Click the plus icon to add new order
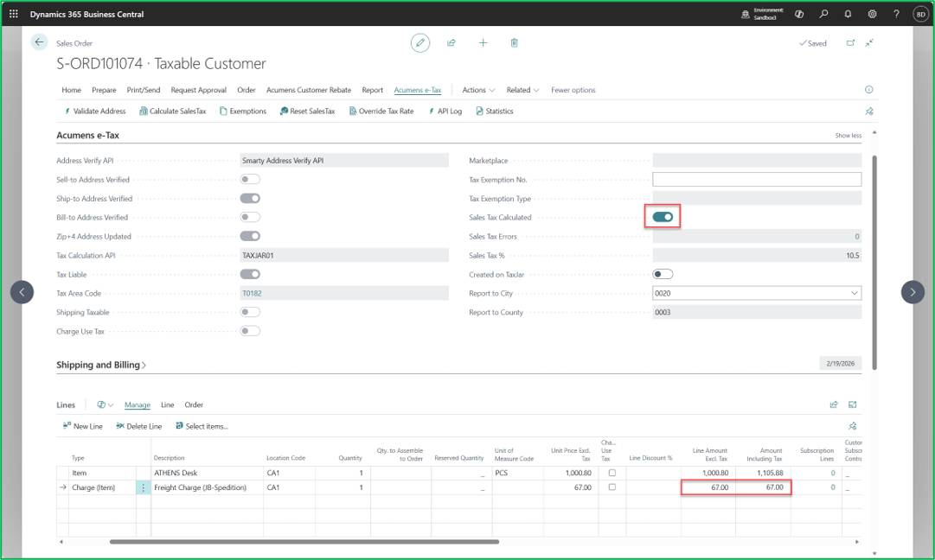Screen dimensions: 935x560 click(483, 43)
